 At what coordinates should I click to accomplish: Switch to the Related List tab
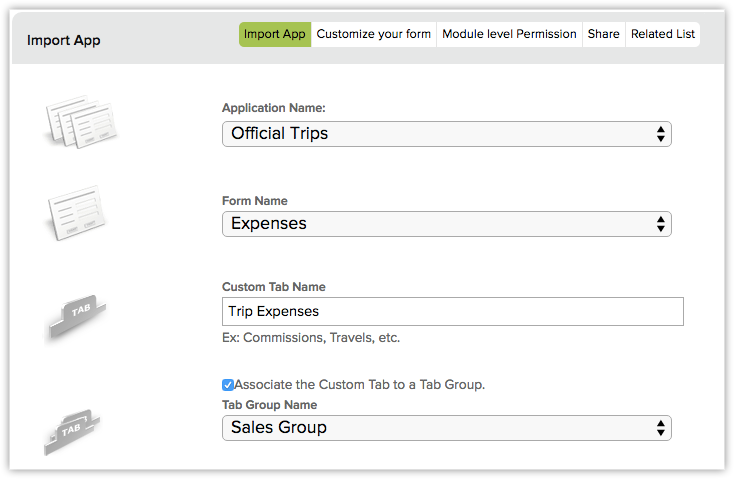(663, 34)
